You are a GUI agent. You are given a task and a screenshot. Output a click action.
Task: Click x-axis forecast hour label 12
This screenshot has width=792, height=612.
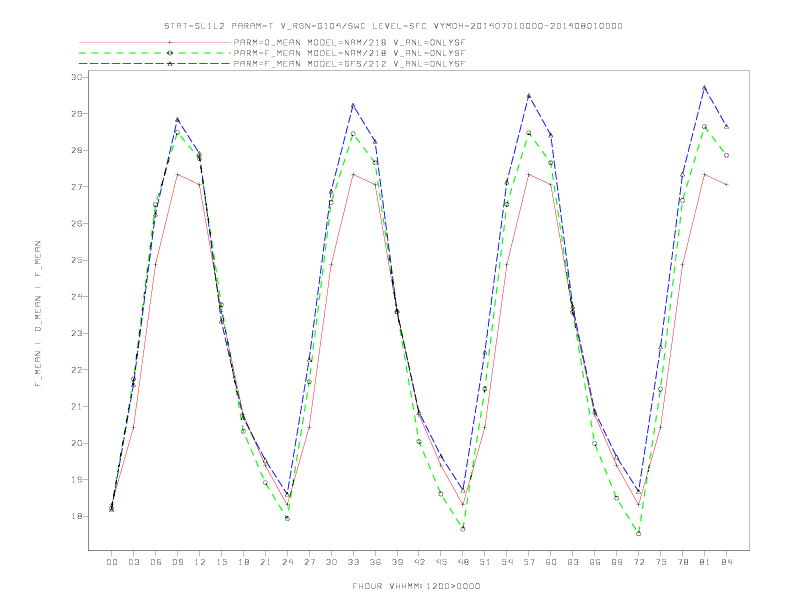coord(200,562)
